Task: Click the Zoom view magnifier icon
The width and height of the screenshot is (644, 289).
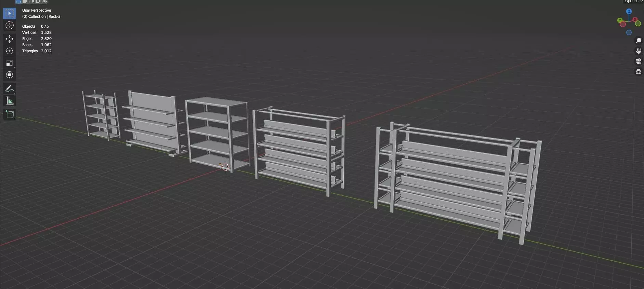Action: [638, 41]
